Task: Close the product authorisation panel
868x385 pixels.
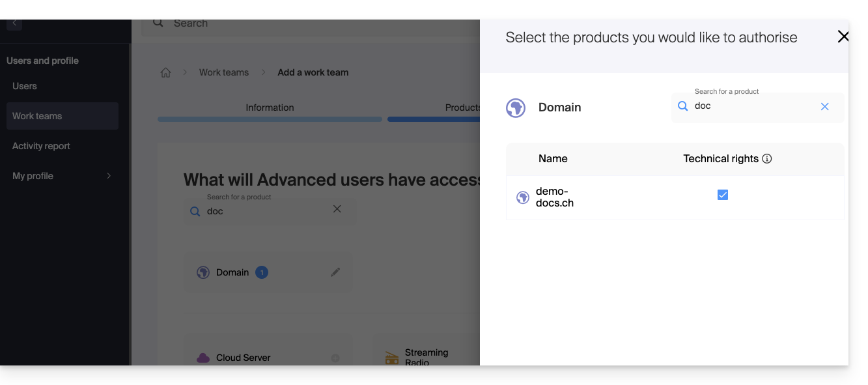Action: [843, 37]
